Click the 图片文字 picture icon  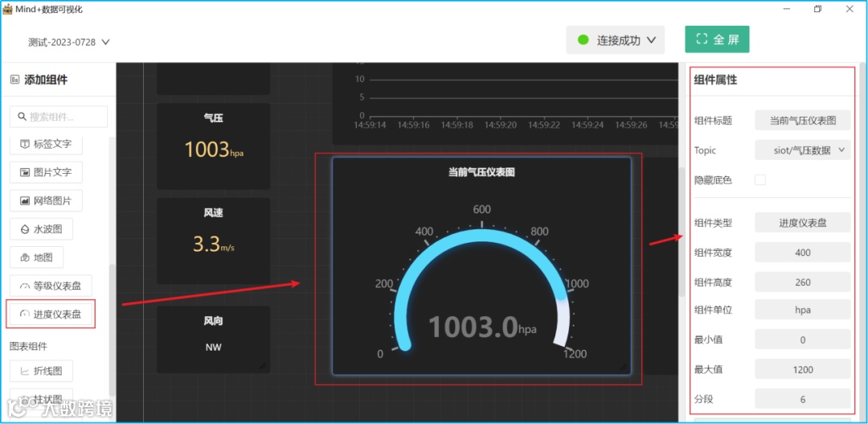pos(24,172)
